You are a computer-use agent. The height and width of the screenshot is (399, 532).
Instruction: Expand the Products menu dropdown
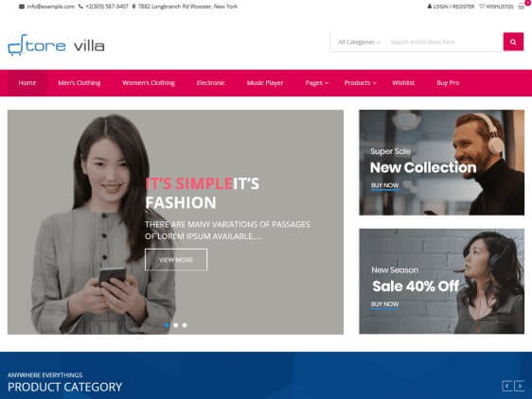pos(360,83)
